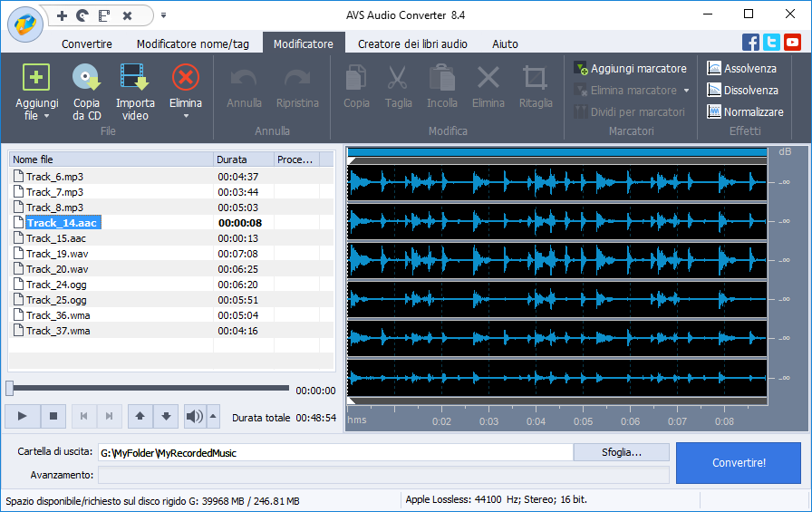812x512 pixels.
Task: Click the Incolla clipboard icon
Action: (441, 78)
